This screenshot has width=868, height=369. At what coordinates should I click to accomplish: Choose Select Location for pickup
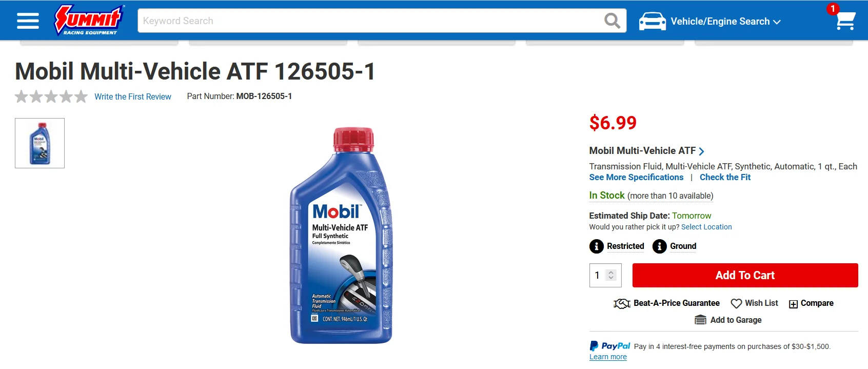click(706, 227)
